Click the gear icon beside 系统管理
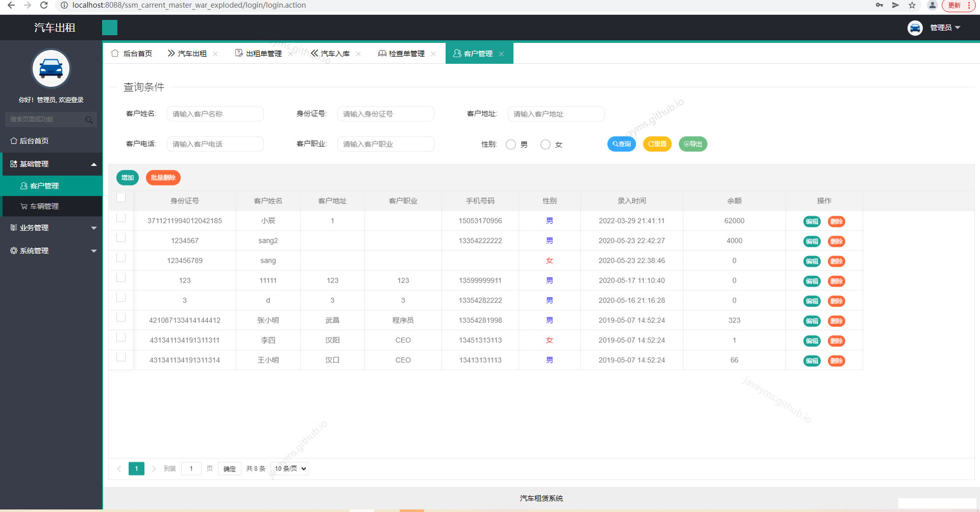 pyautogui.click(x=13, y=251)
